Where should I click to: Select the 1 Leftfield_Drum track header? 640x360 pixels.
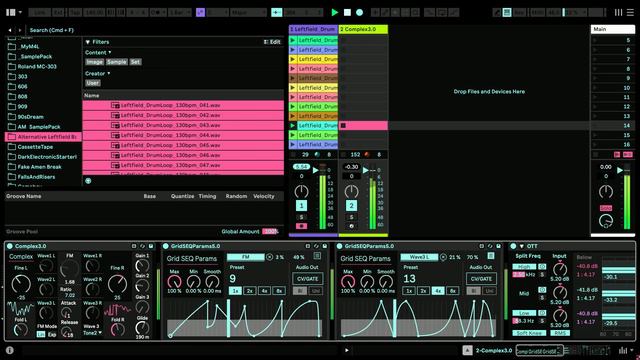point(313,29)
